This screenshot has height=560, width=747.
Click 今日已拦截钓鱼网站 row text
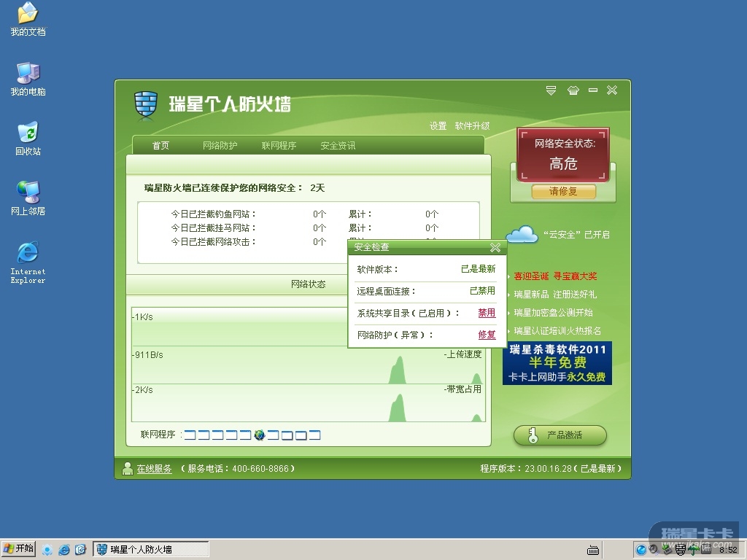tap(214, 214)
